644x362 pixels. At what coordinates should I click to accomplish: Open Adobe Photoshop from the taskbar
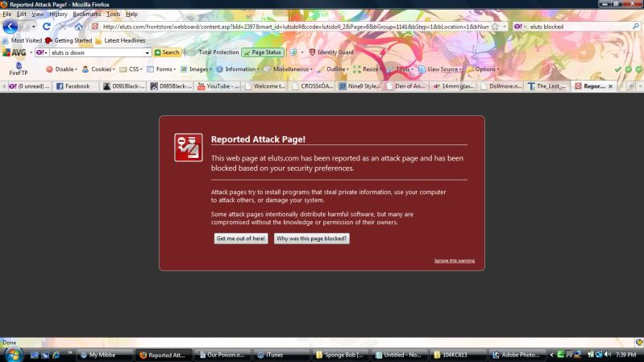517,355
